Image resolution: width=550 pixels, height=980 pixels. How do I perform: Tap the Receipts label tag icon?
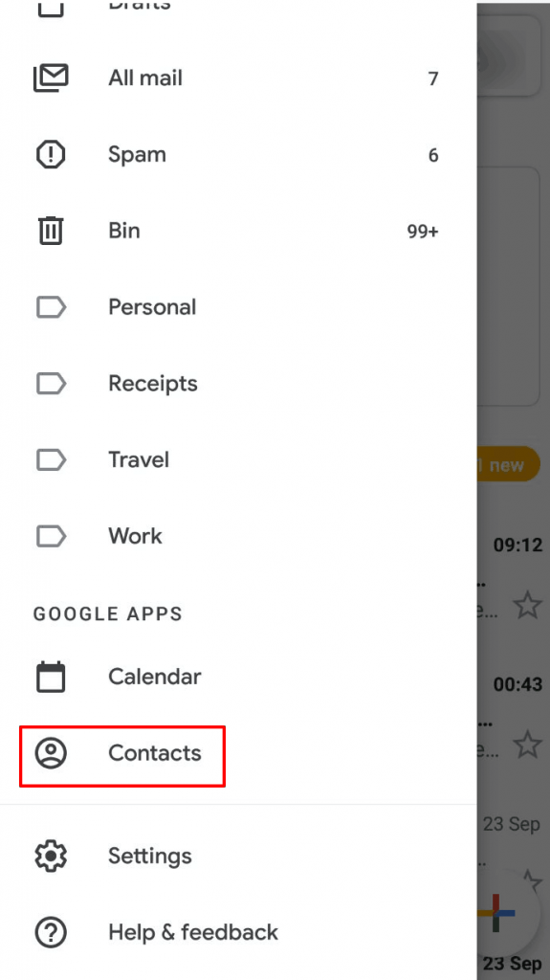[x=51, y=383]
